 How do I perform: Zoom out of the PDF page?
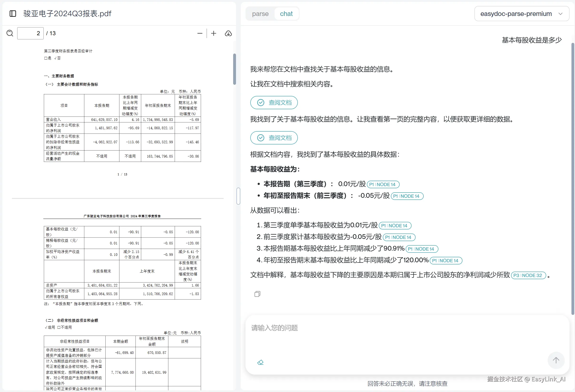200,33
